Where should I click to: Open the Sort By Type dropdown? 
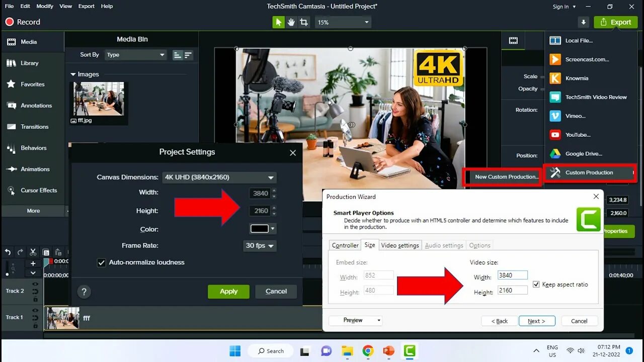(135, 55)
